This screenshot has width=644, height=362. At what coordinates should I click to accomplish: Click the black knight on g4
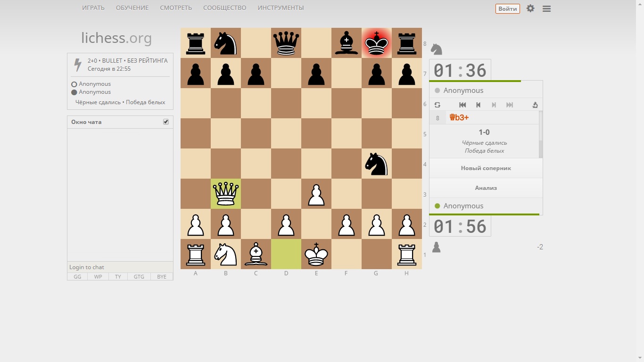[x=377, y=164]
